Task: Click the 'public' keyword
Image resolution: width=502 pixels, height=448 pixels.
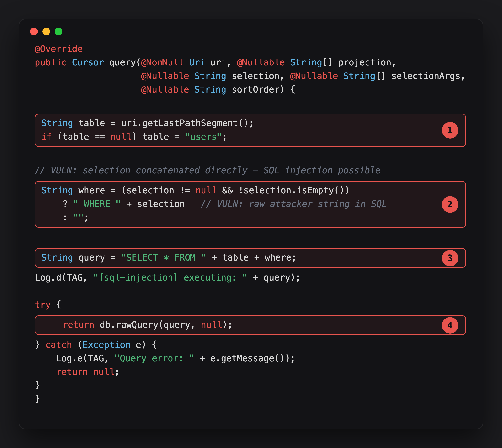Action: 51,62
